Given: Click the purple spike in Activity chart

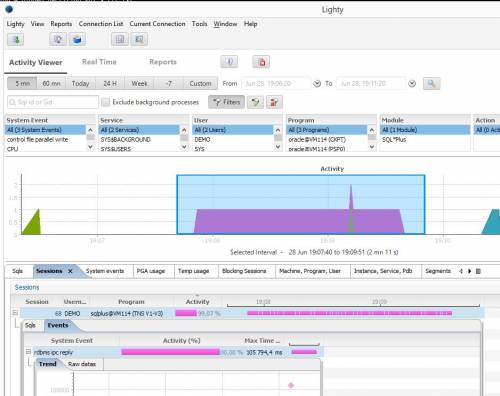Looking at the screenshot, I should point(351,200).
